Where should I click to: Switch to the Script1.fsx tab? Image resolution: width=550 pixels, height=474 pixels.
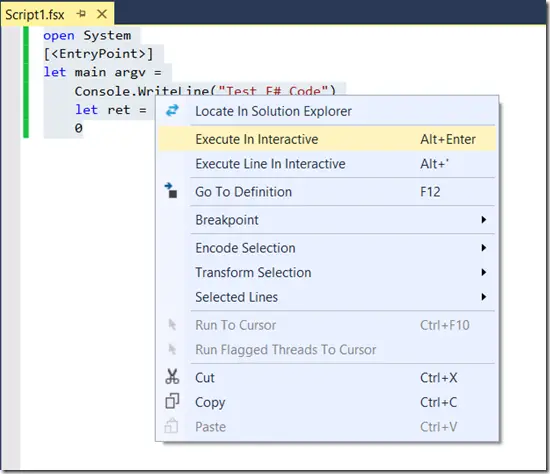point(35,15)
